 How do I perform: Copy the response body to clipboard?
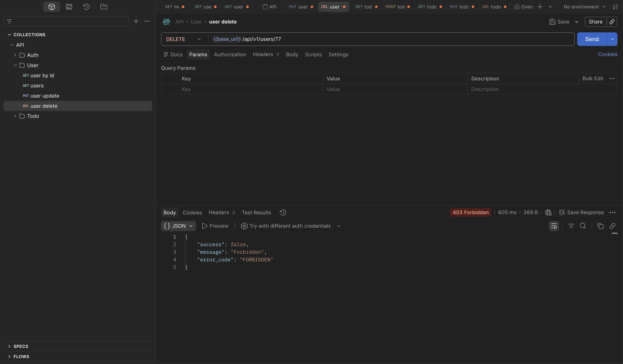601,226
